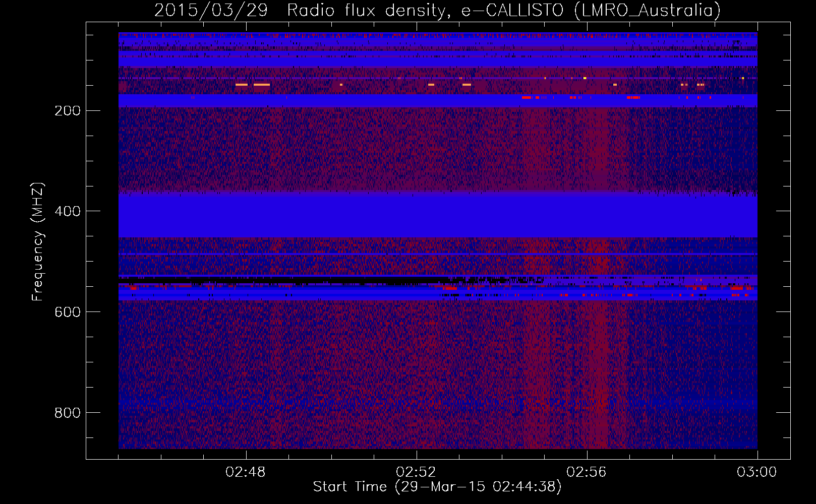
Task: Click the 'Frequency (MHZ)' axis title
Action: coord(38,242)
